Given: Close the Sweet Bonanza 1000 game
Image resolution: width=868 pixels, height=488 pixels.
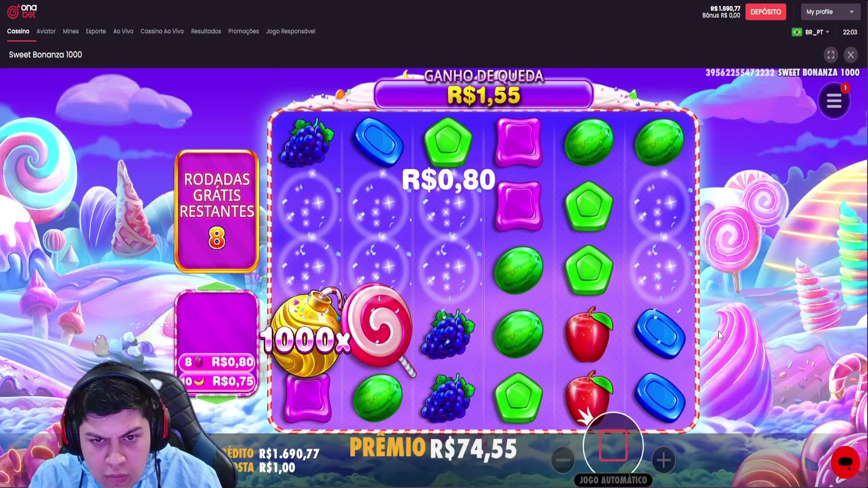Looking at the screenshot, I should [851, 55].
